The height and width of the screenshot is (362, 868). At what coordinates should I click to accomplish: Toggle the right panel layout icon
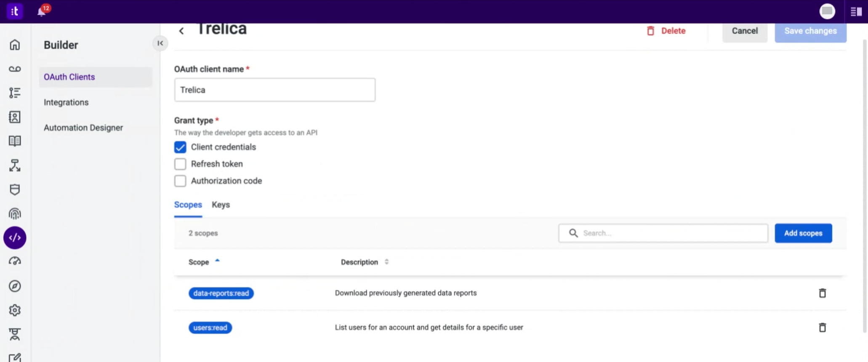(856, 12)
